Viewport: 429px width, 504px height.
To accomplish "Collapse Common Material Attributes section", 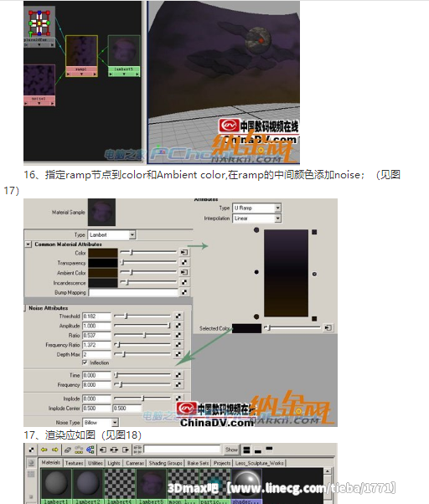I will (28, 244).
